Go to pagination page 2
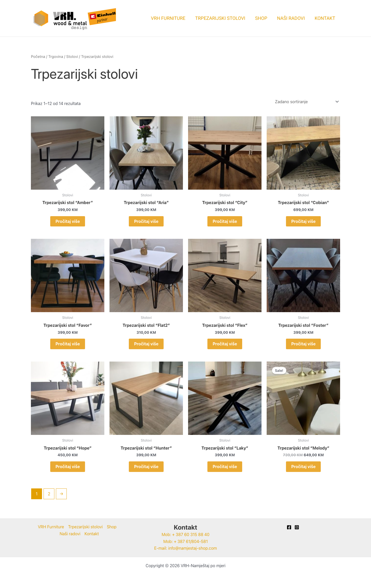This screenshot has width=371, height=588. pyautogui.click(x=49, y=494)
